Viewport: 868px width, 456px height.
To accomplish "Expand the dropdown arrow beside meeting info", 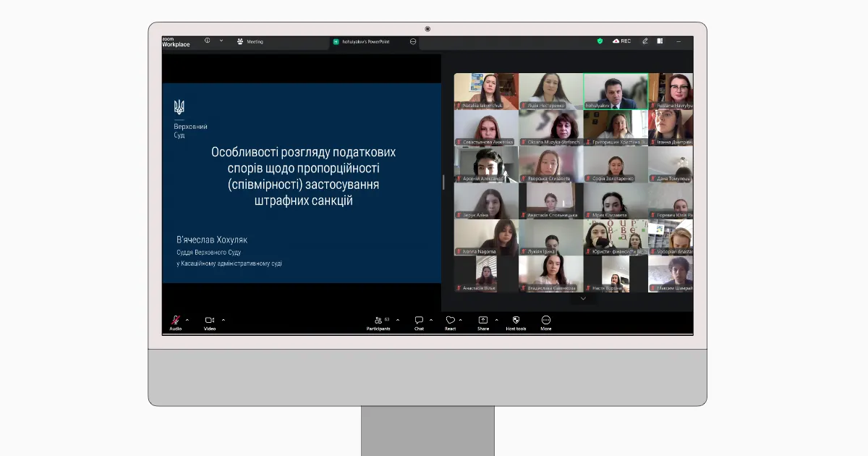I will (221, 41).
